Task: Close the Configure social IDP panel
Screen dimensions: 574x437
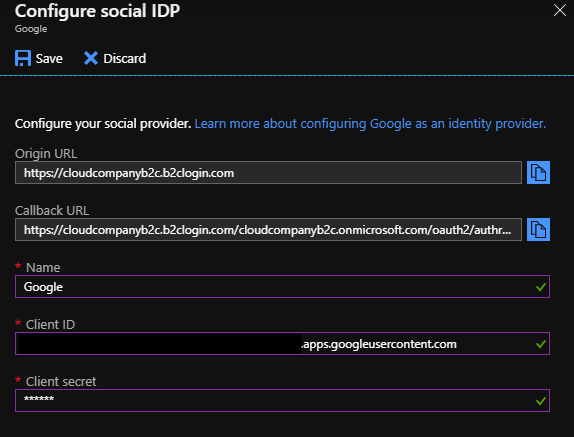Action: [x=560, y=10]
